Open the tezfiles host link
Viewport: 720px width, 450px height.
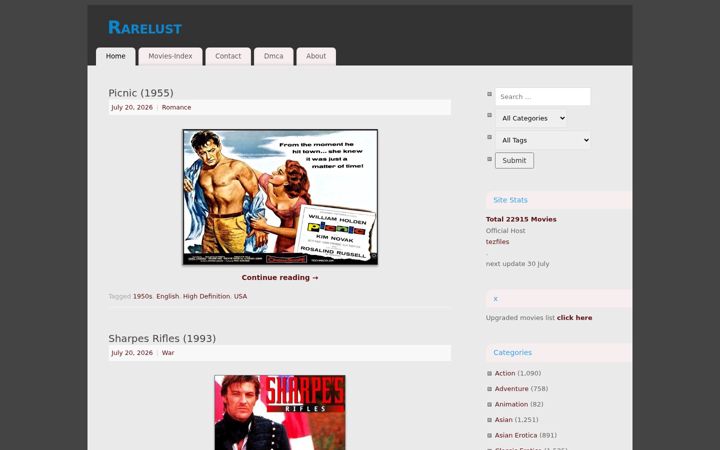(497, 242)
